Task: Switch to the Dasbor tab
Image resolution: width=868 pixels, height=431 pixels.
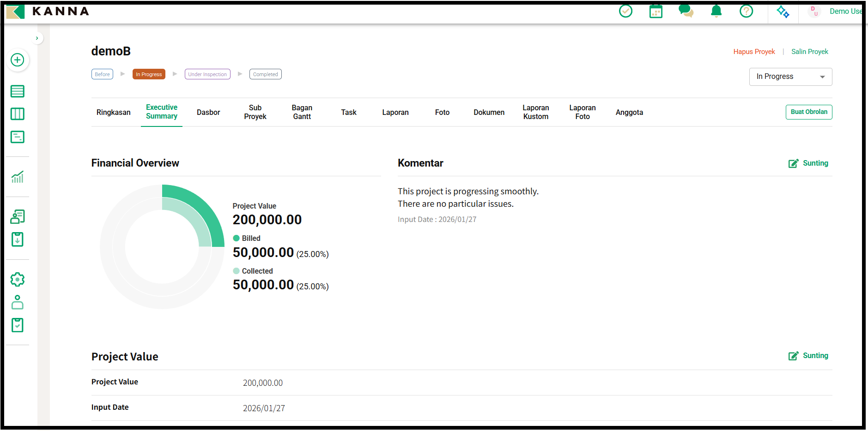Action: tap(208, 112)
